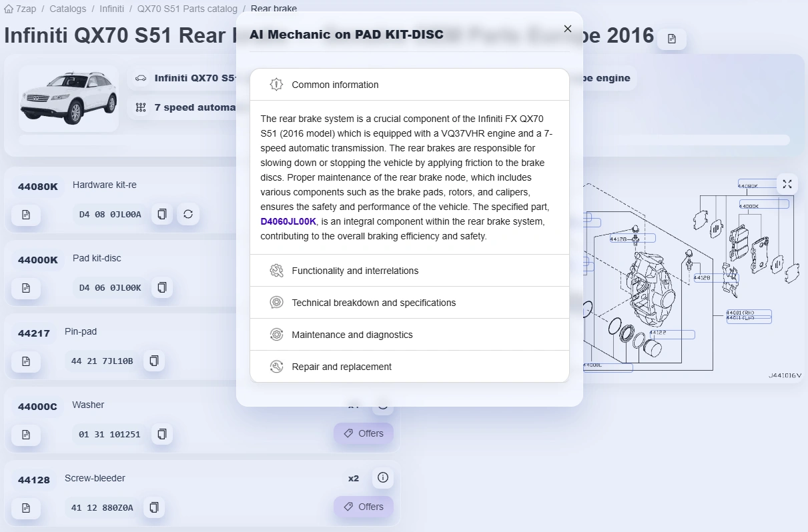Open document icon for Washer
The image size is (808, 532).
(26, 435)
